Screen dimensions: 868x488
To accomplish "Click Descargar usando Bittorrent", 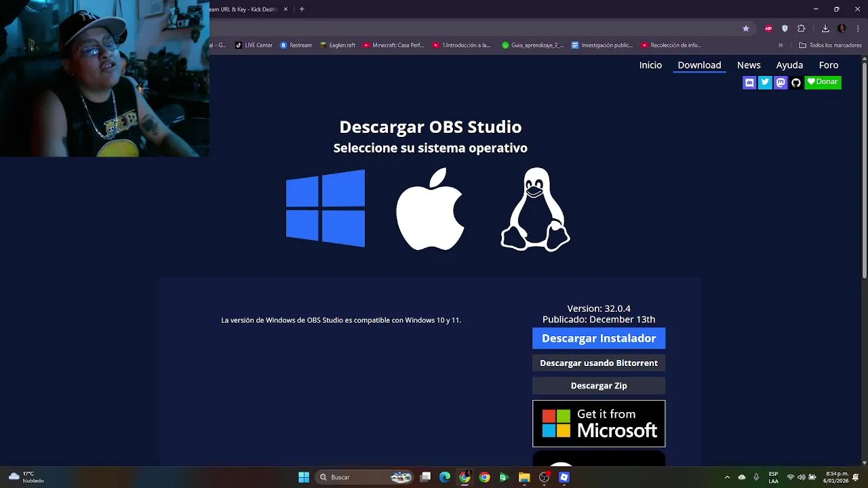I will 599,363.
